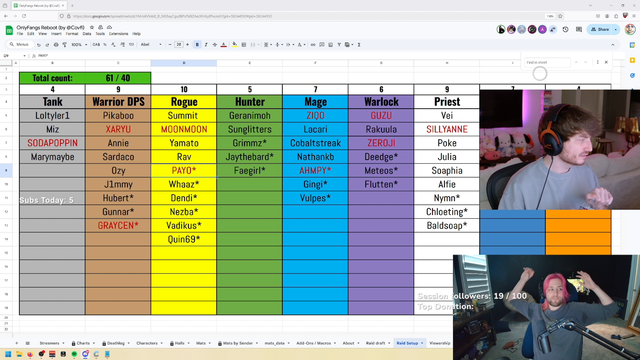
Task: Switch to the Characters sheet tab
Action: pos(147,343)
